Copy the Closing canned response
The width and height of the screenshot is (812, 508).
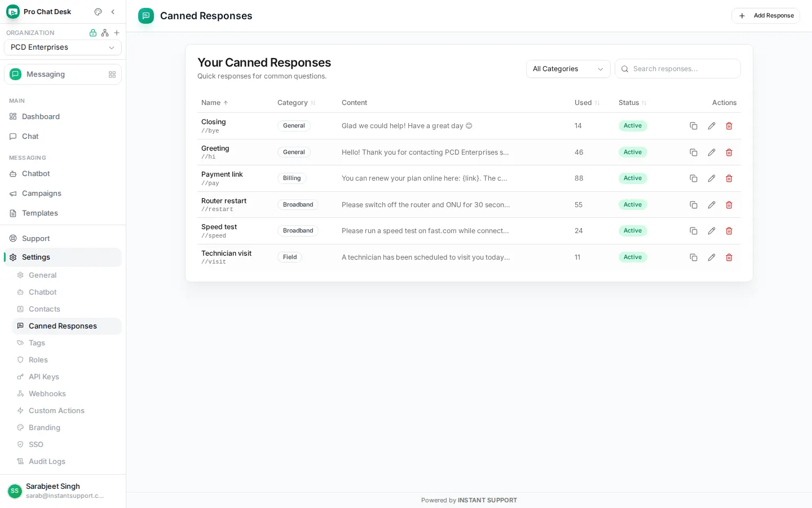coord(694,126)
